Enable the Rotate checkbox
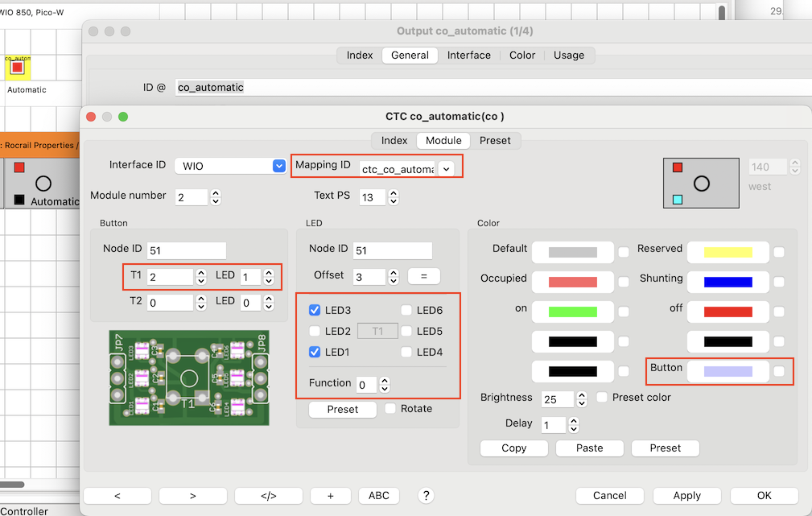 point(390,409)
